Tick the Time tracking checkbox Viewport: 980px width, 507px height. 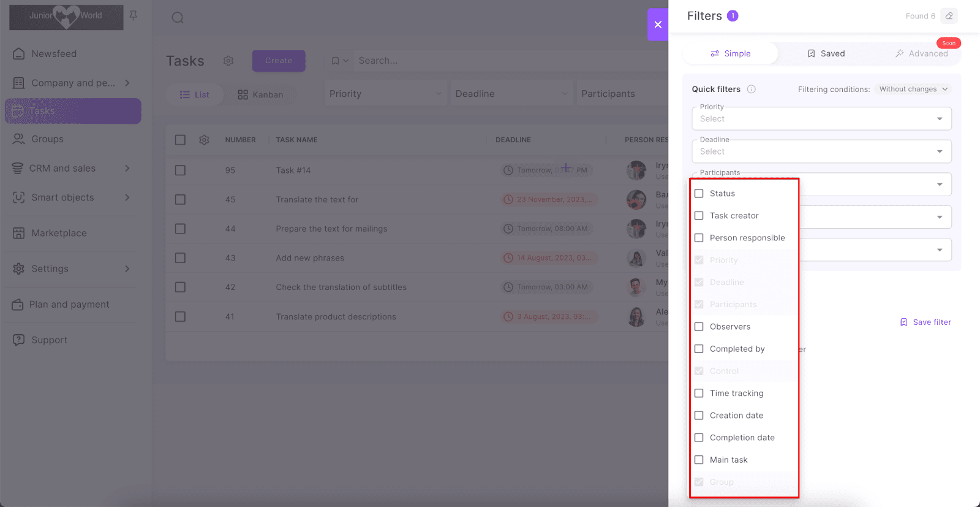[x=699, y=393]
